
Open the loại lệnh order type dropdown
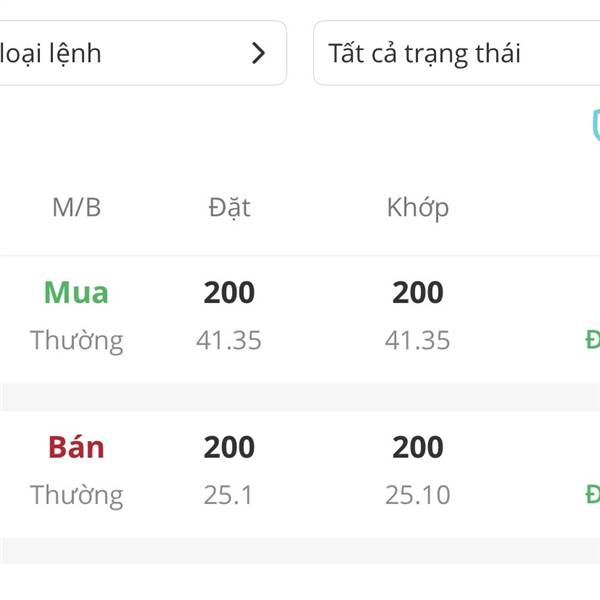click(142, 53)
